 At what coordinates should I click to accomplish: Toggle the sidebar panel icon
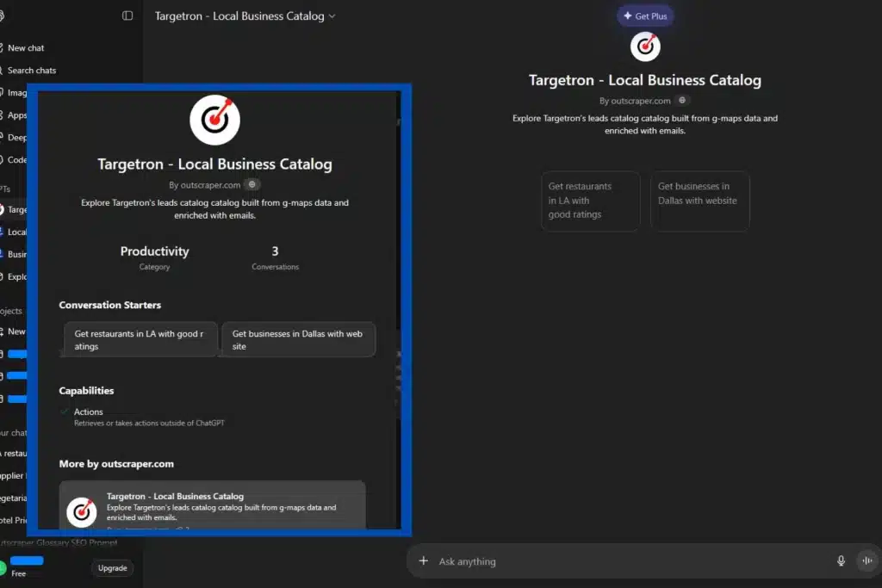(127, 15)
